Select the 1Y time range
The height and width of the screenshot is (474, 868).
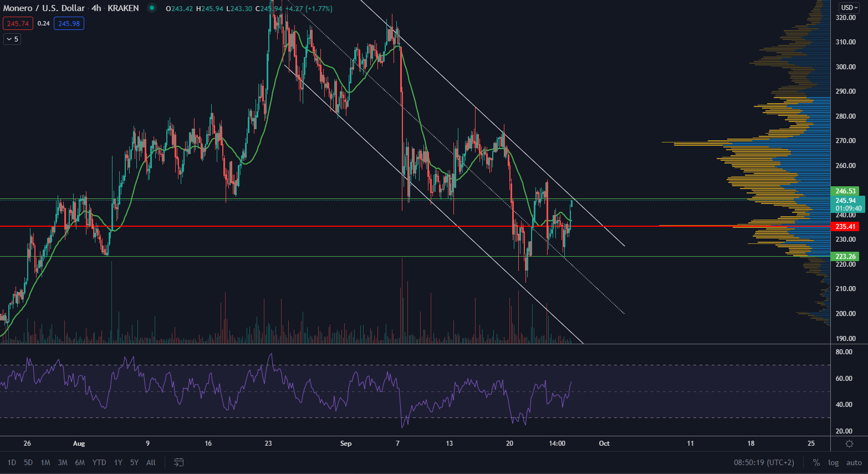pyautogui.click(x=118, y=462)
